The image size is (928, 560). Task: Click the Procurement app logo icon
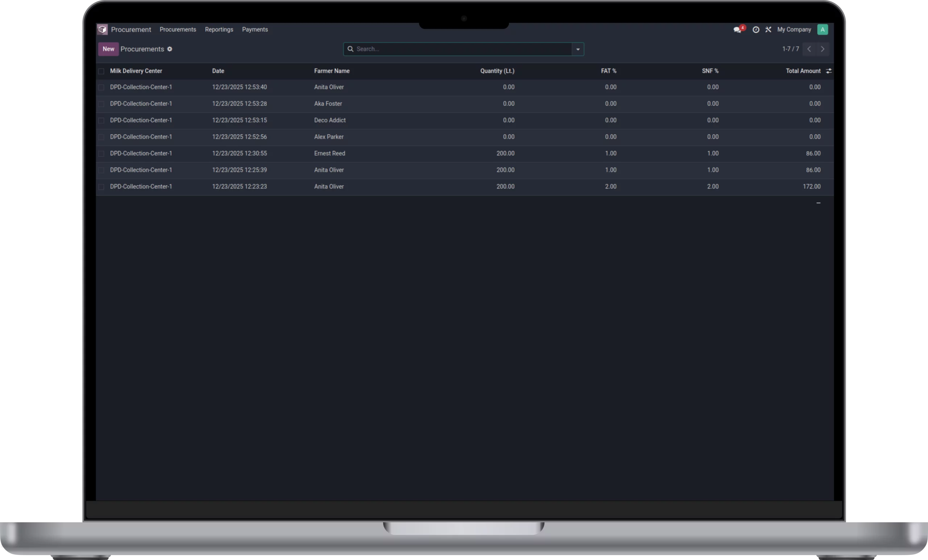tap(103, 29)
